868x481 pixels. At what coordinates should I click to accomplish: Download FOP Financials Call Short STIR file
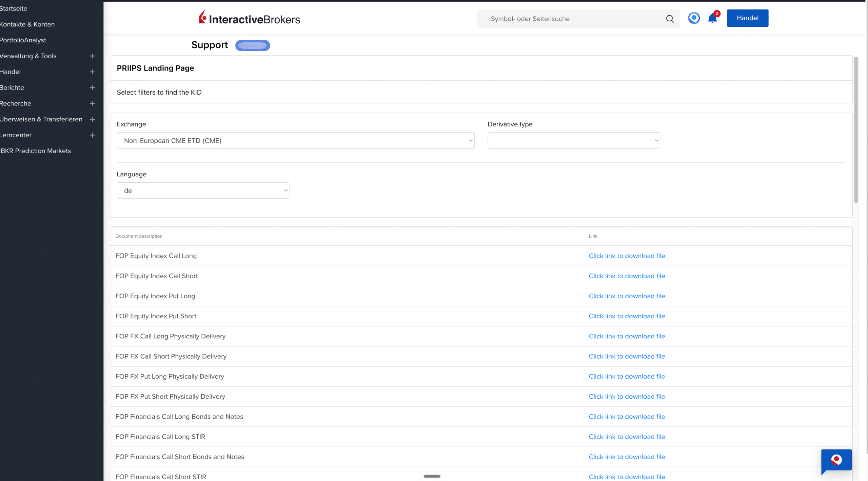pyautogui.click(x=627, y=477)
